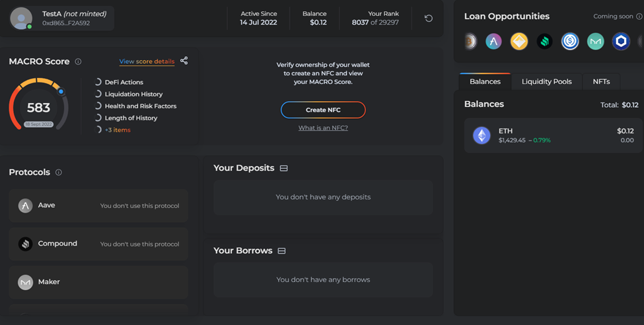This screenshot has height=325, width=644.
Task: Click the Health and Risk Factors item
Action: (x=141, y=106)
